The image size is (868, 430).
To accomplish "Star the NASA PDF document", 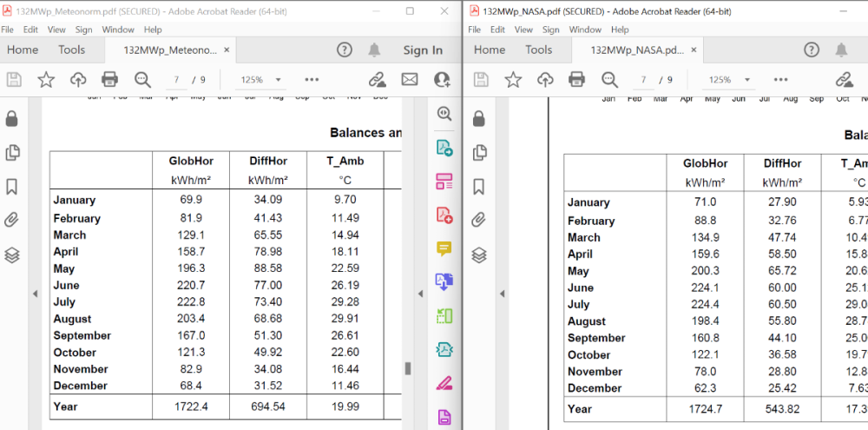I will pyautogui.click(x=513, y=80).
